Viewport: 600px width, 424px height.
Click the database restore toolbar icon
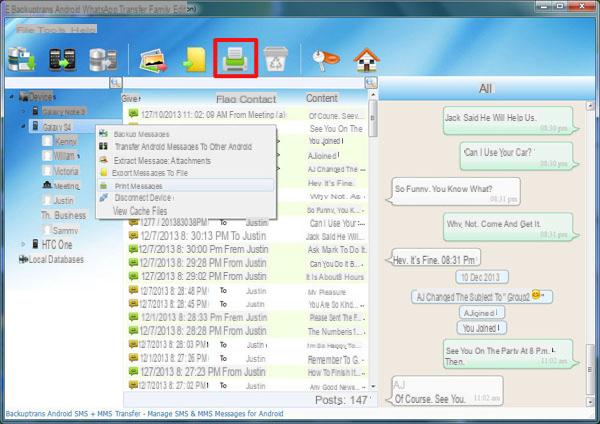(x=103, y=60)
